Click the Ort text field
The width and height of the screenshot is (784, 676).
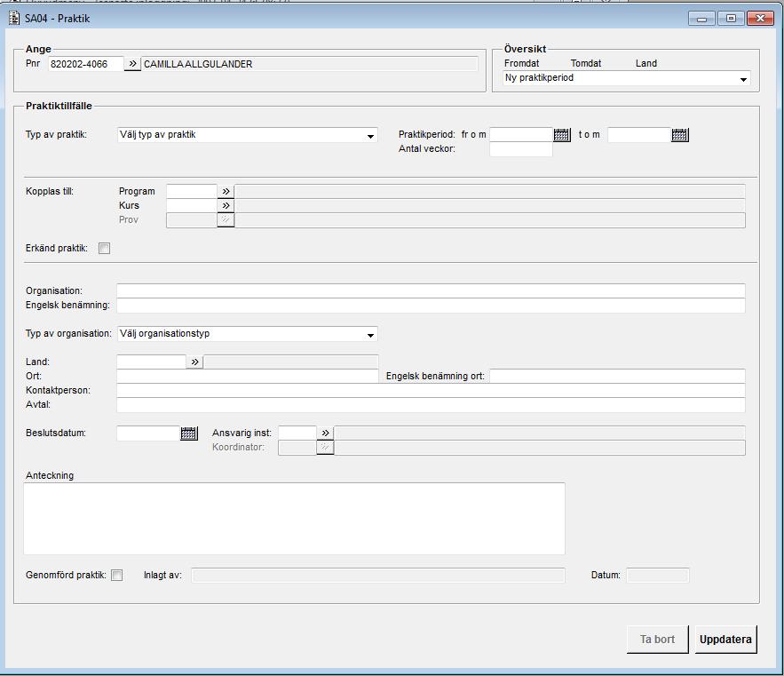[x=248, y=377]
